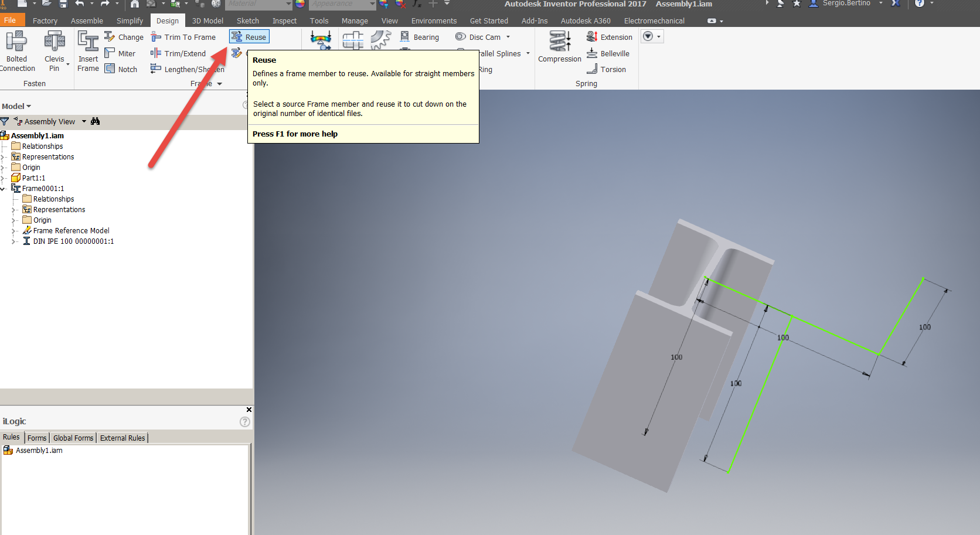Expand the Frame panel options
The image size is (980, 535).
click(x=220, y=83)
